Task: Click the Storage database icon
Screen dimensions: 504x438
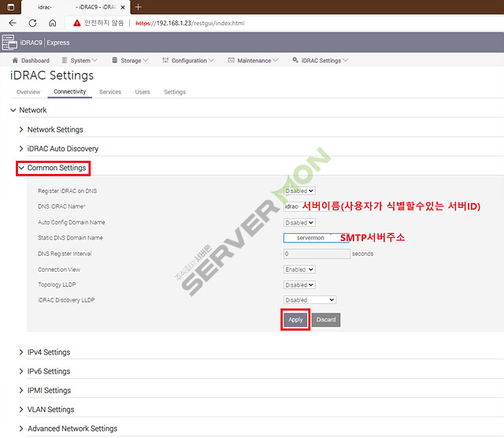Action: [x=114, y=60]
